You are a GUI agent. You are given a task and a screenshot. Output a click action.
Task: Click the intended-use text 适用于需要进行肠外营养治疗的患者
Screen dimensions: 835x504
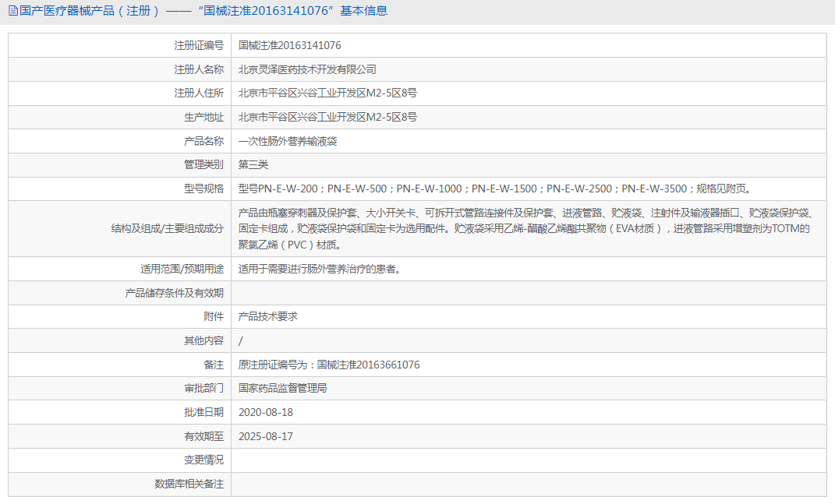pos(320,269)
